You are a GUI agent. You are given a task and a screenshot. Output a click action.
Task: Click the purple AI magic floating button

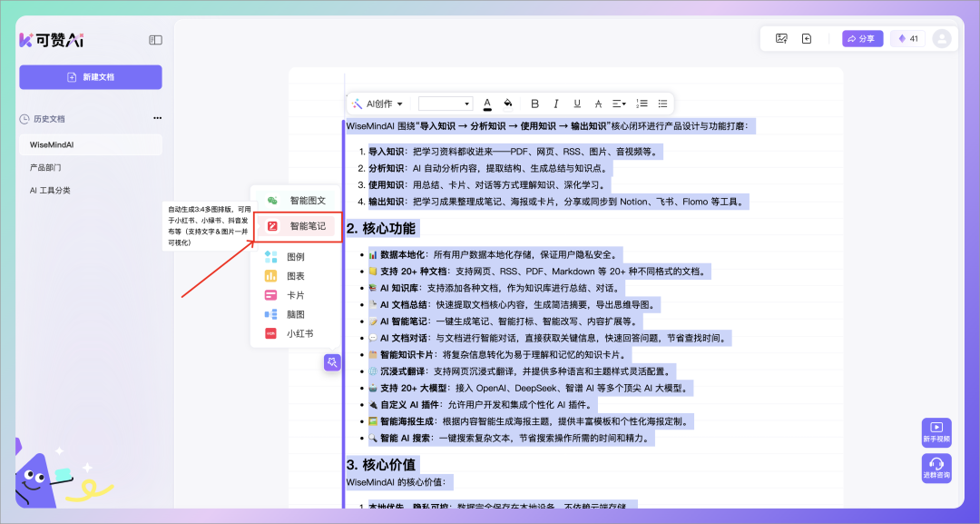332,362
